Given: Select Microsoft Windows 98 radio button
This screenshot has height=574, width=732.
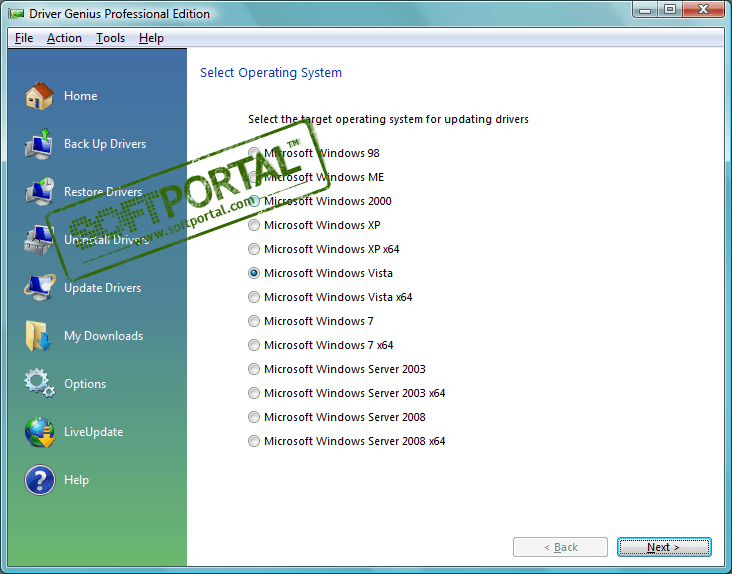Looking at the screenshot, I should [254, 153].
